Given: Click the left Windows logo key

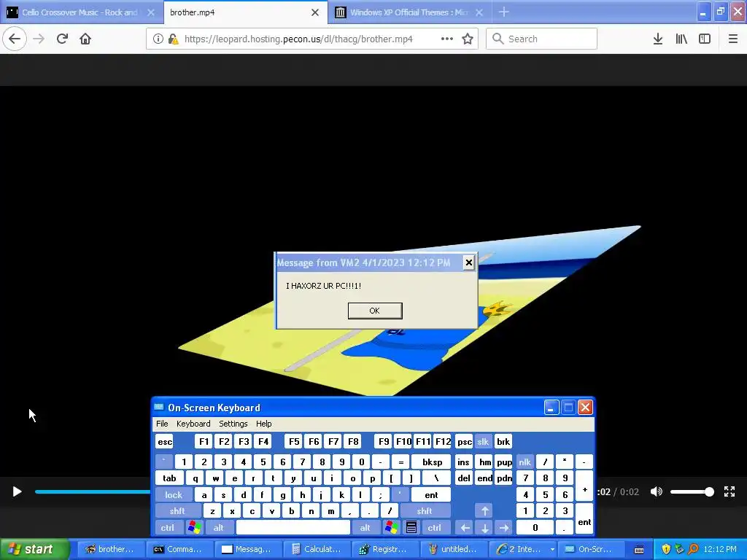Looking at the screenshot, I should click(x=195, y=528).
